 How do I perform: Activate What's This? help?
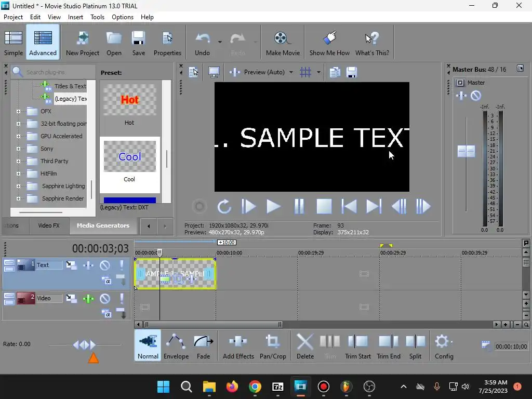pyautogui.click(x=372, y=43)
